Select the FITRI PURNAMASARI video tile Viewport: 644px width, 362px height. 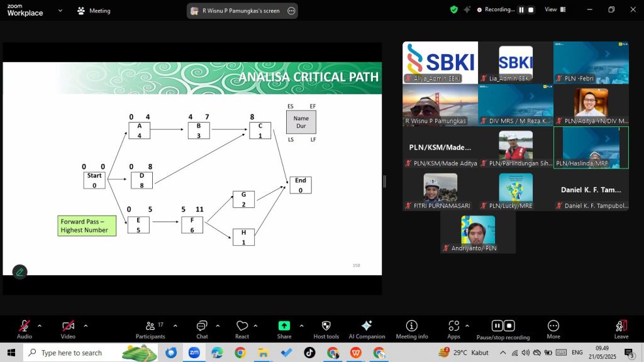pyautogui.click(x=440, y=190)
